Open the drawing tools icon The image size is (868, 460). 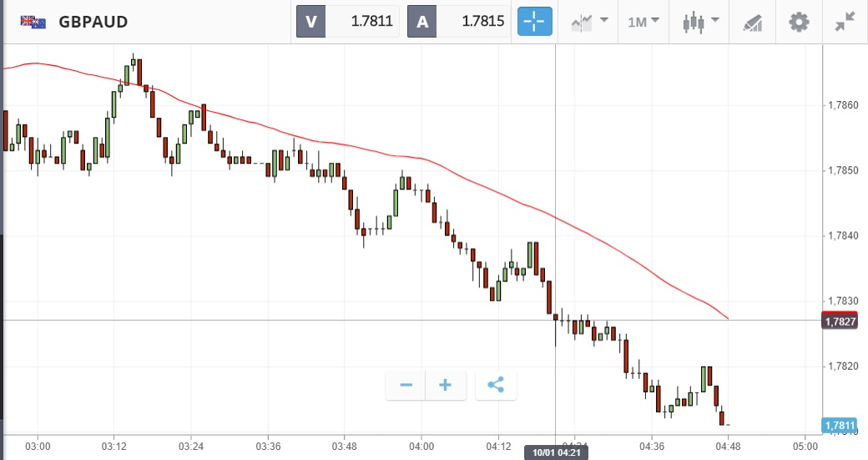click(x=753, y=22)
